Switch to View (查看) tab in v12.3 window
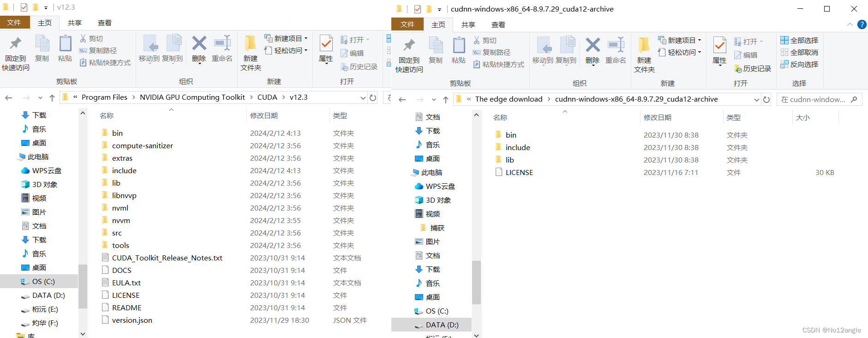Screen dimensions: 868x338 coord(105,23)
